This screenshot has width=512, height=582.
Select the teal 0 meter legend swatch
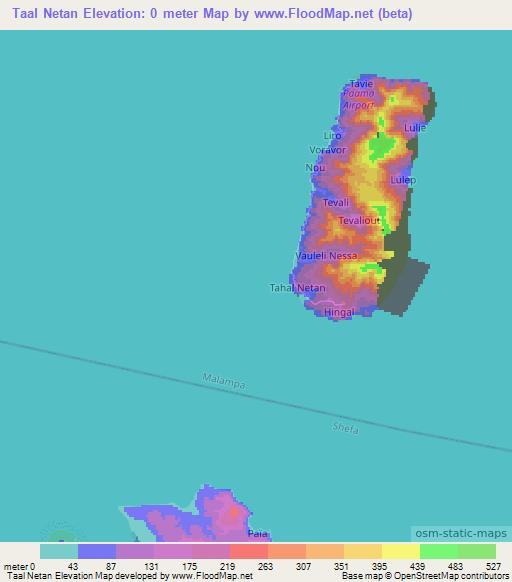click(x=59, y=551)
